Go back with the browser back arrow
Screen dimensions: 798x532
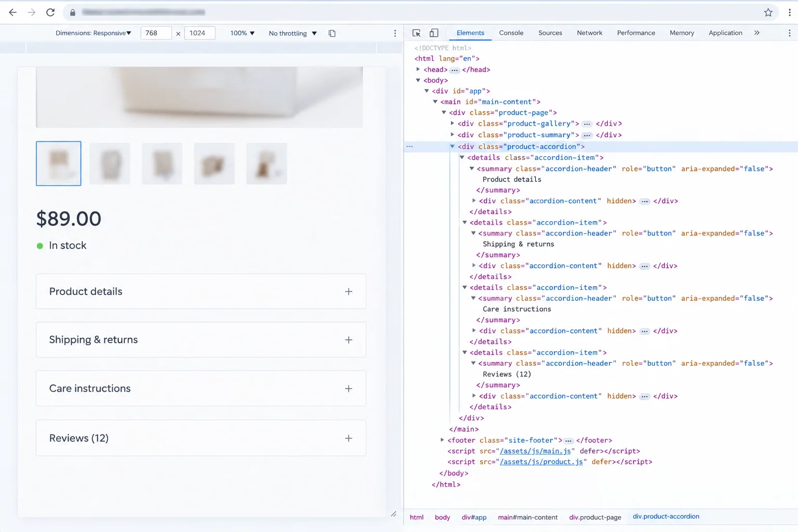(x=13, y=12)
